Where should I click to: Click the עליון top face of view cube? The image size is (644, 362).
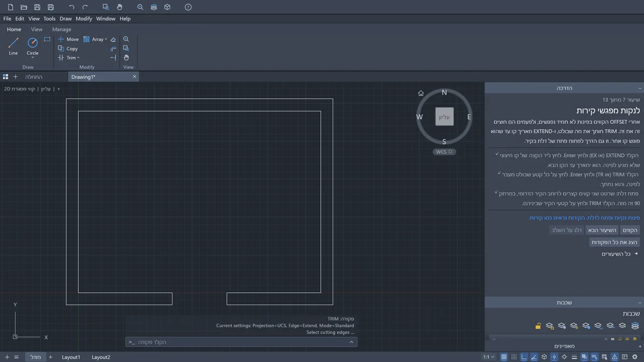coord(444,116)
